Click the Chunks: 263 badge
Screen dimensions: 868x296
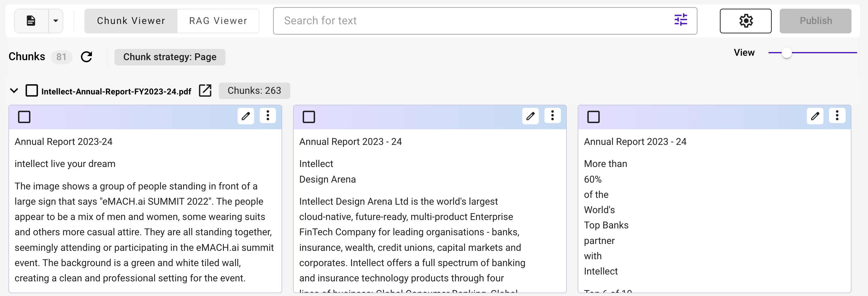(x=254, y=91)
